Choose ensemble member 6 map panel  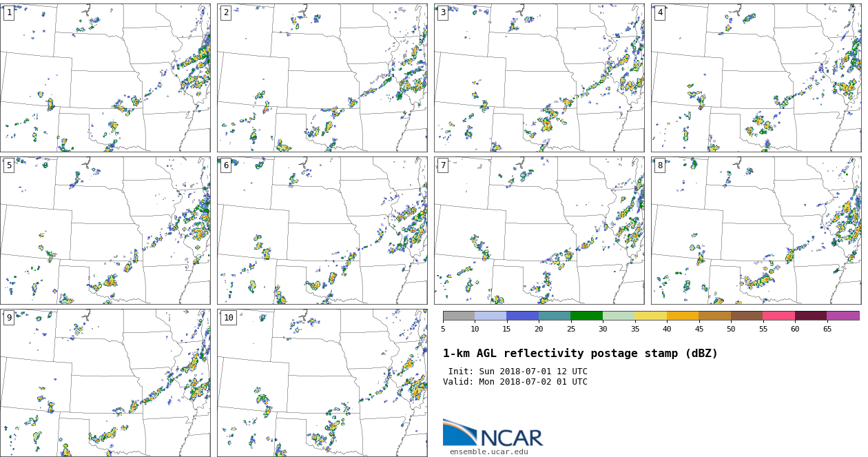tap(322, 230)
